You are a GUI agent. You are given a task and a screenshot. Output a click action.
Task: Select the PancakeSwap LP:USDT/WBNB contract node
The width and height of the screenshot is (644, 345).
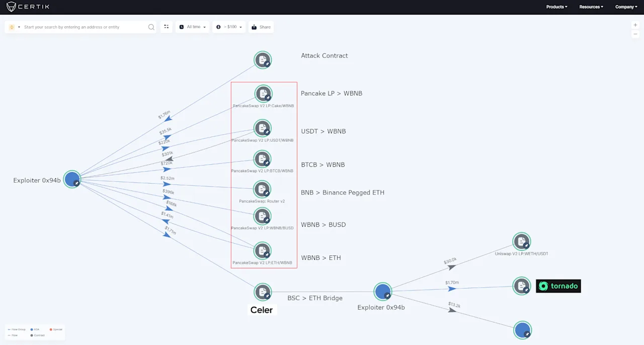(x=263, y=128)
